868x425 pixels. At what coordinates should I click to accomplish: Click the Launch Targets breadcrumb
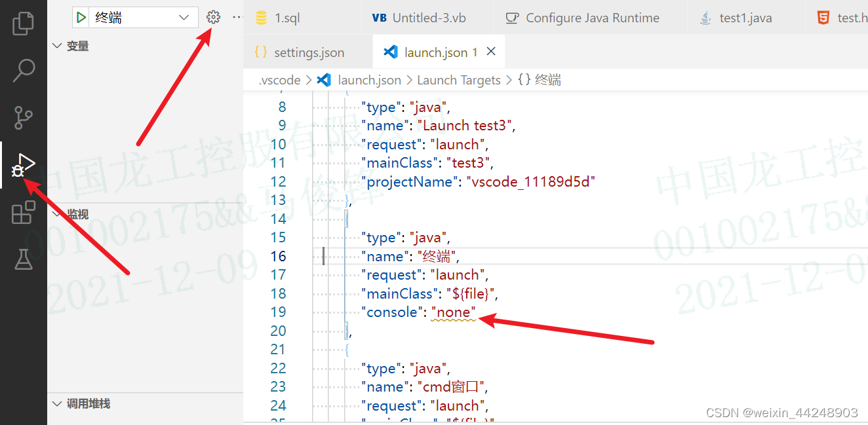(458, 81)
